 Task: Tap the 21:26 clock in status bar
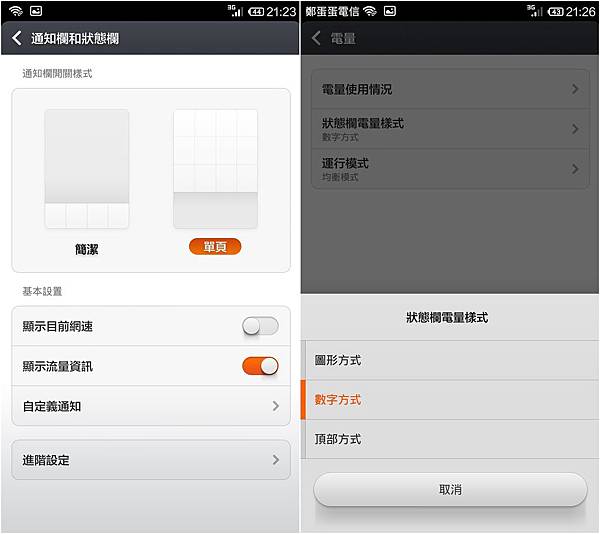[581, 12]
